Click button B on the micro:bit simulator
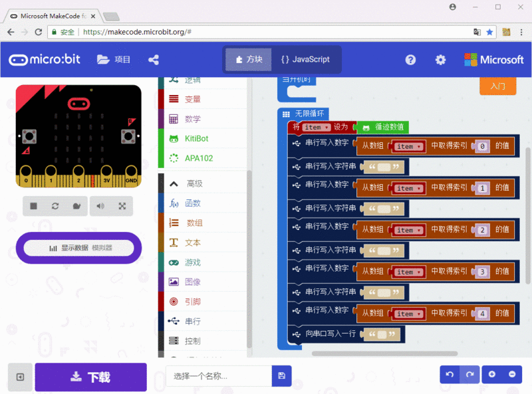This screenshot has height=394, width=532. pos(128,136)
